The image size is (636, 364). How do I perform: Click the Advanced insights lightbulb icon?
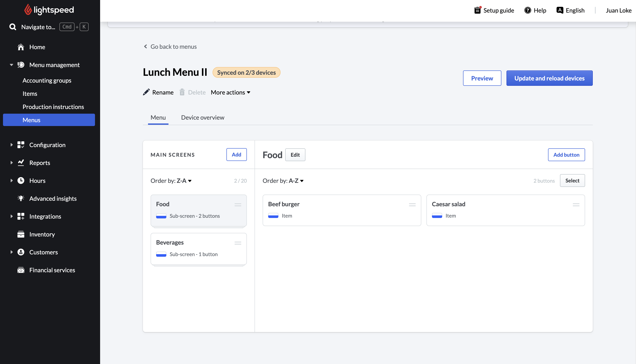point(21,199)
